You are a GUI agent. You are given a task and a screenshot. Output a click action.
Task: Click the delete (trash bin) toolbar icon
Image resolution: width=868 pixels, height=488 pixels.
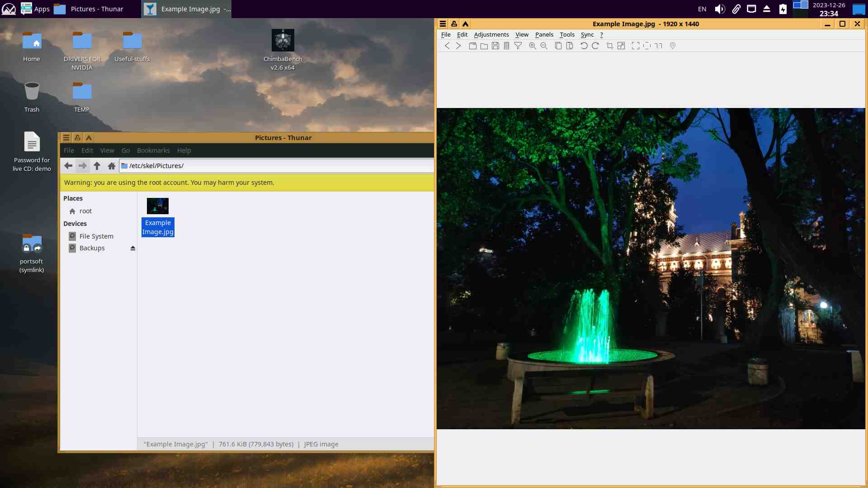coord(507,46)
